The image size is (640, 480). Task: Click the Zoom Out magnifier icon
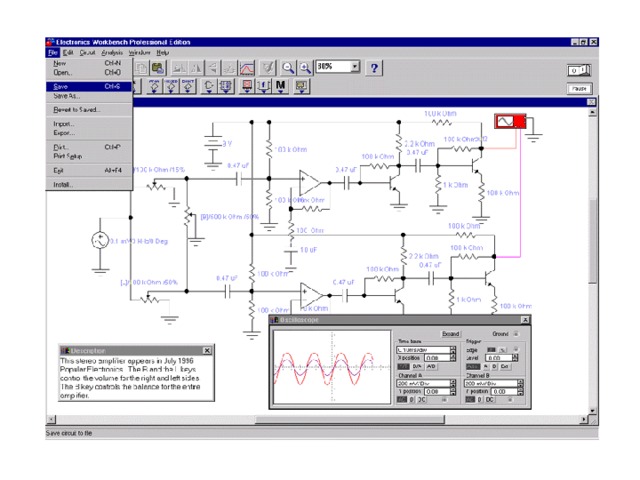point(288,68)
